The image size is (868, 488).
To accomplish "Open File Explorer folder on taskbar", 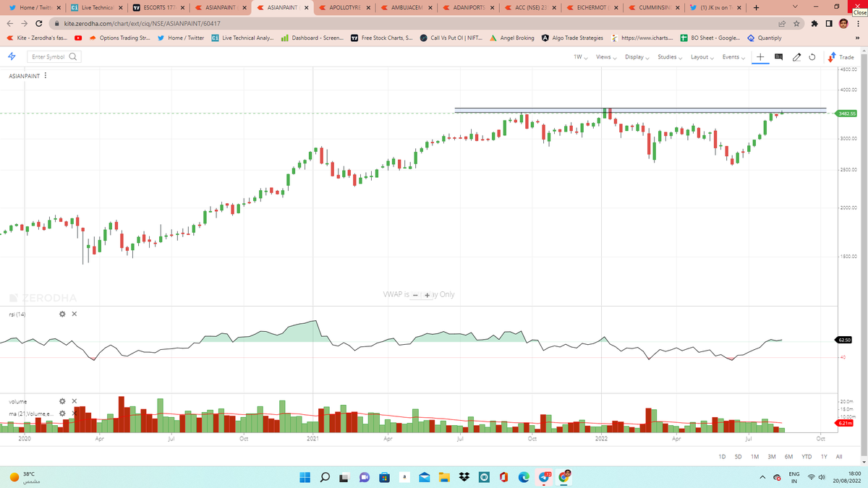I will (445, 477).
